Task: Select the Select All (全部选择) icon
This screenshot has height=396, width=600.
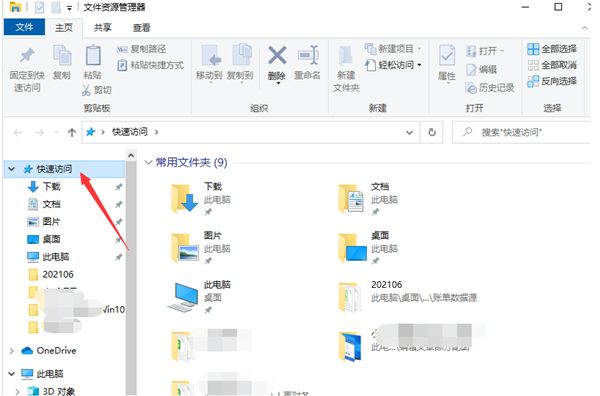Action: pos(533,49)
